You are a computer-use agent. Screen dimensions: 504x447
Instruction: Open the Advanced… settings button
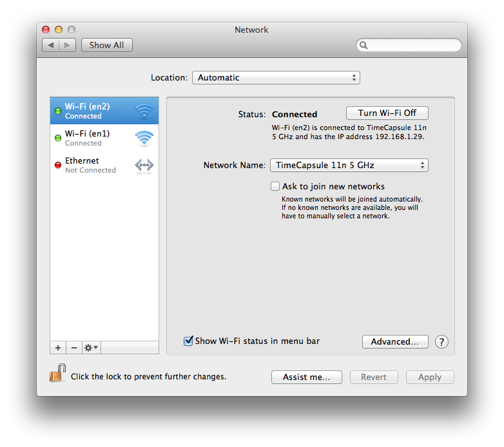(395, 342)
